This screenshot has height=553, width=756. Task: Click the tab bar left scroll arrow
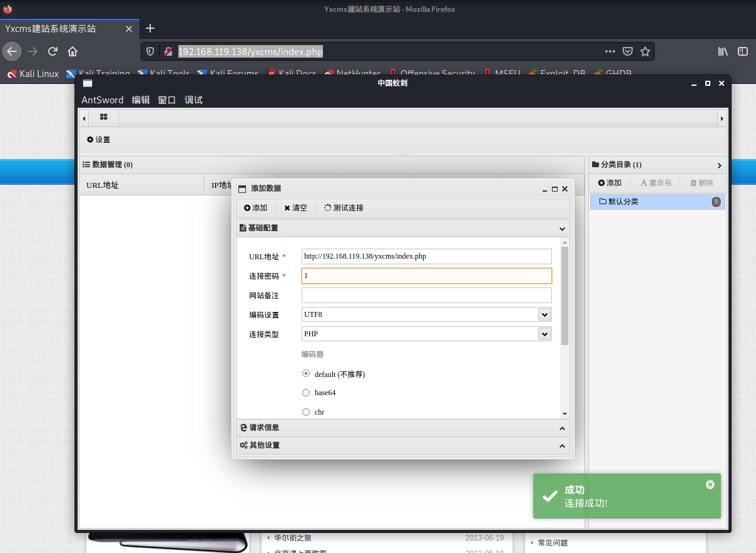click(x=84, y=118)
